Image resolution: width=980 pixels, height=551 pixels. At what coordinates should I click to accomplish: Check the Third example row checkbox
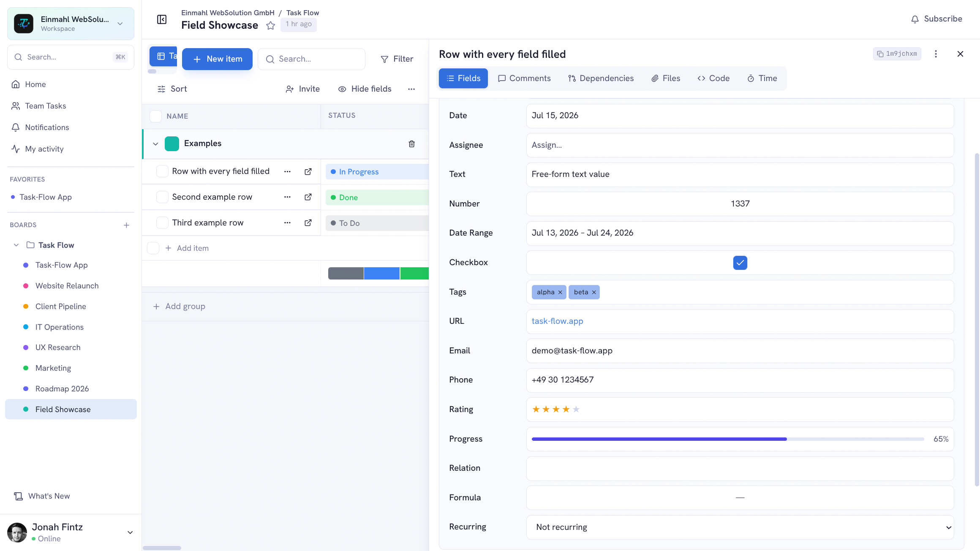tap(162, 223)
